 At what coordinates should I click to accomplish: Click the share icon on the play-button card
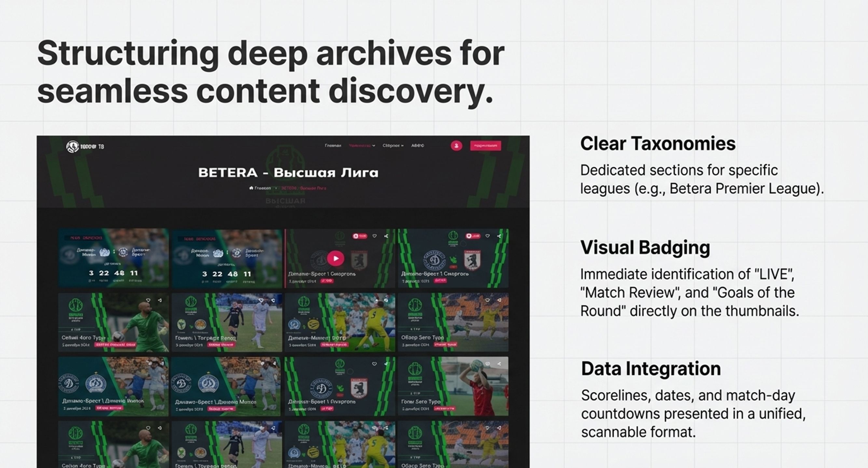[x=386, y=236]
